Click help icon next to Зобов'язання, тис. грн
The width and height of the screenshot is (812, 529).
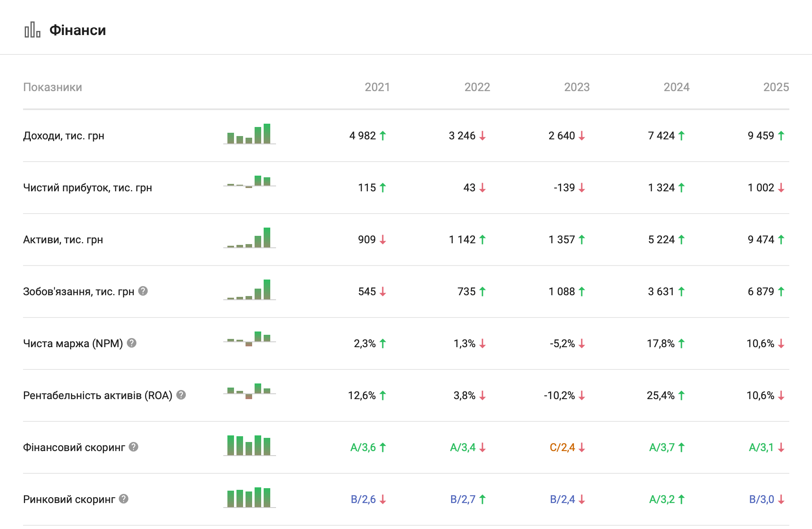[x=143, y=291]
